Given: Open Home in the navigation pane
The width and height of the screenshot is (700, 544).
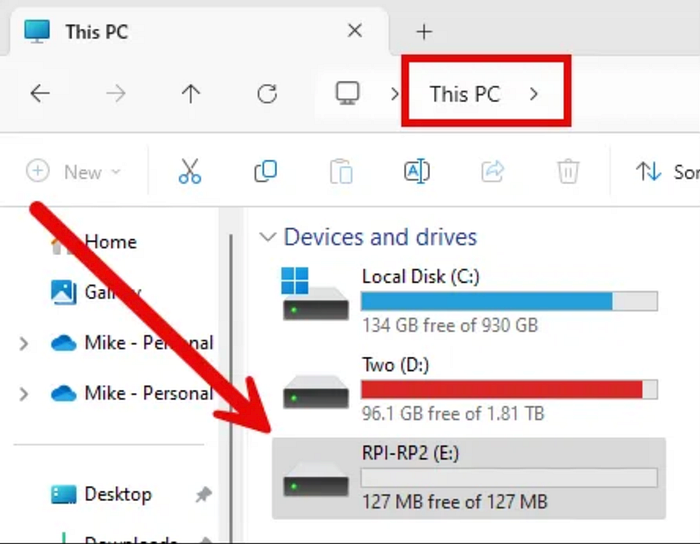Looking at the screenshot, I should click(x=110, y=242).
